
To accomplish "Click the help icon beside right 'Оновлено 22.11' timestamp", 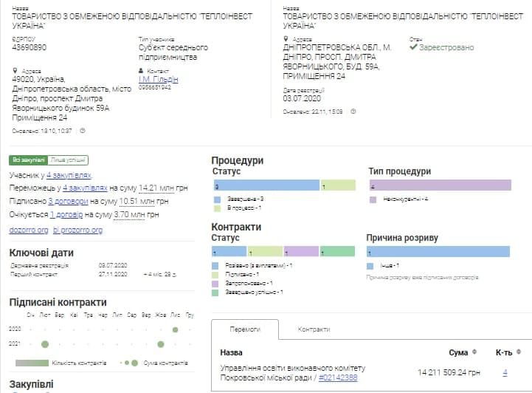I will click(x=353, y=112).
